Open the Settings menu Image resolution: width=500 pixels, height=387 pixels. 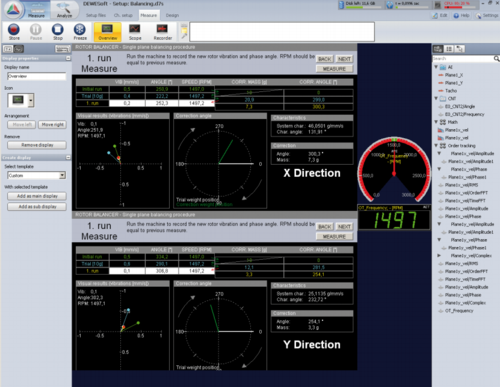[x=487, y=15]
